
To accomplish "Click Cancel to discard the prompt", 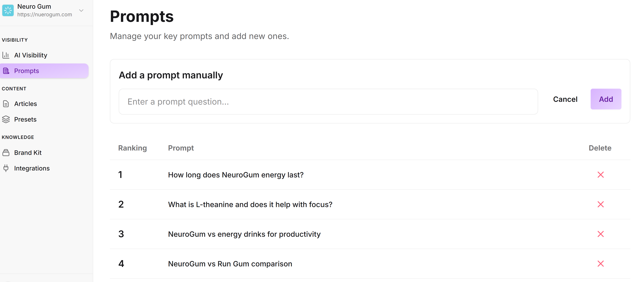I will [x=565, y=99].
